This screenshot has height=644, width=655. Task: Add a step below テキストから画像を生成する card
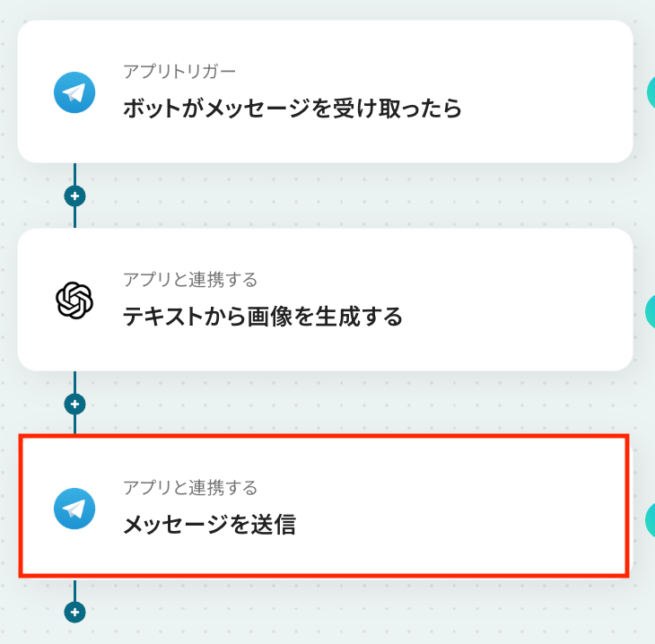[74, 404]
